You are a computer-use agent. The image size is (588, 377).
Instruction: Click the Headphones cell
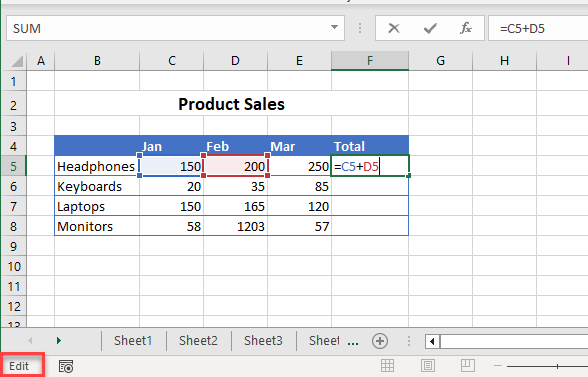(x=97, y=166)
